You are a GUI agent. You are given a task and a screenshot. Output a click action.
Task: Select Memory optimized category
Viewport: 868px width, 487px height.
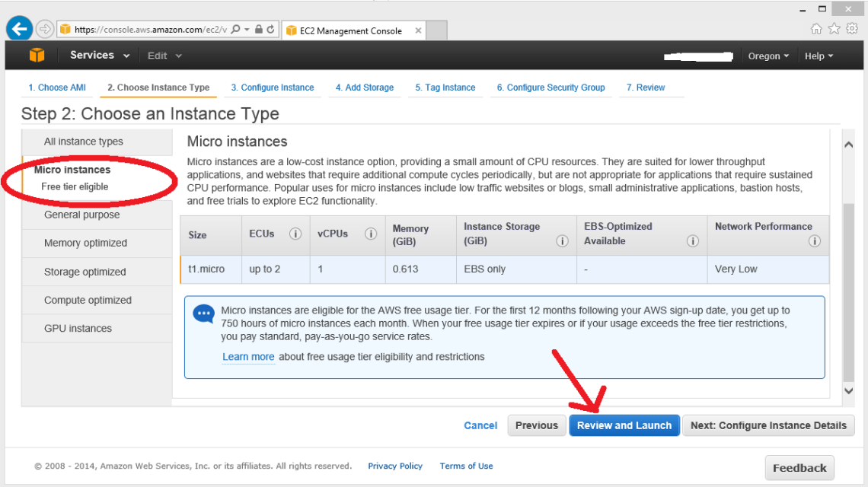click(x=97, y=243)
